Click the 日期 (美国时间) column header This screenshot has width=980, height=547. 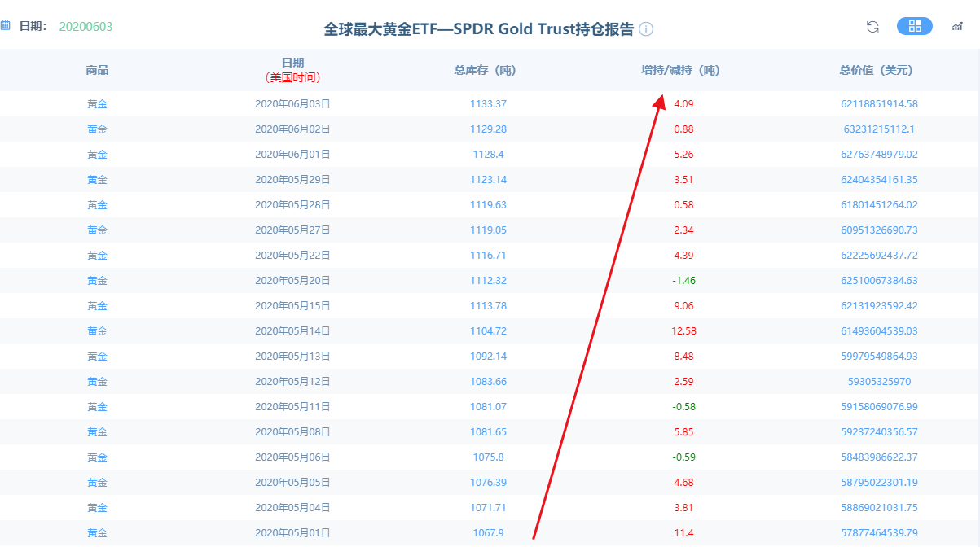pos(292,70)
